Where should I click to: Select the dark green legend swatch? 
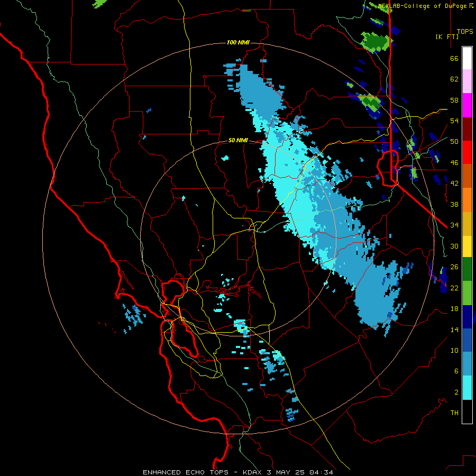pyautogui.click(x=467, y=269)
